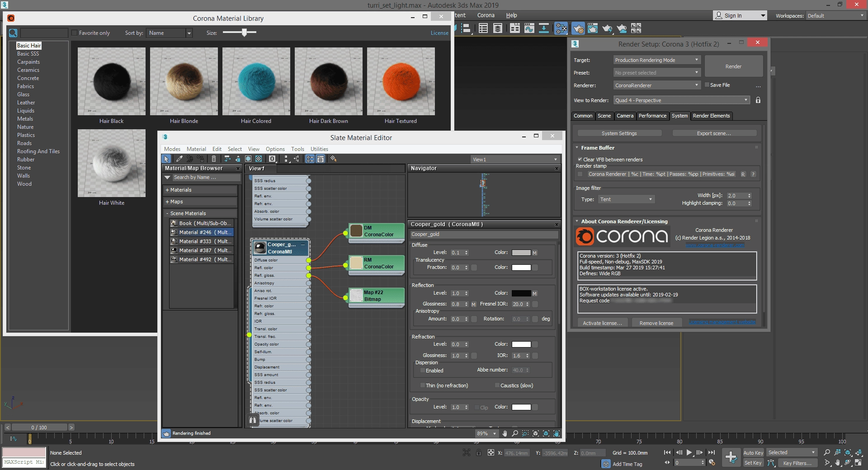Viewport: 868px width, 470px height.
Task: Switch to Render Elements tab
Action: click(711, 116)
